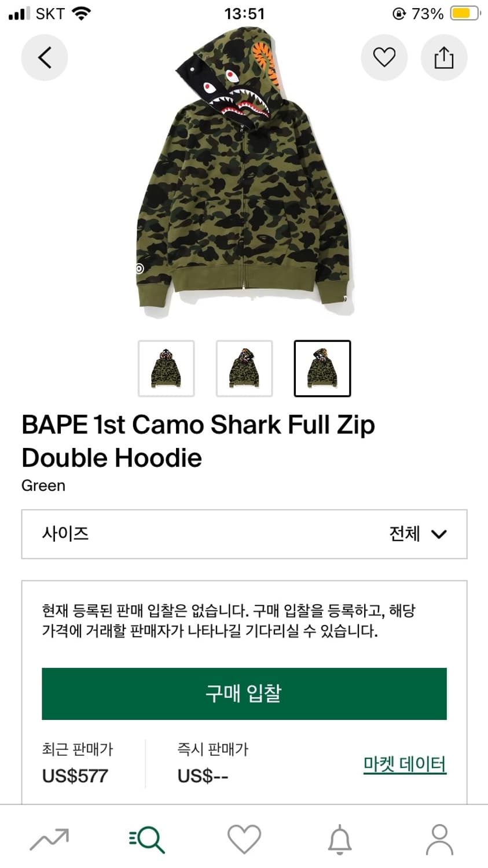Open the search tab in bottom bar
Viewport: 488px width, 868px height.
[147, 840]
